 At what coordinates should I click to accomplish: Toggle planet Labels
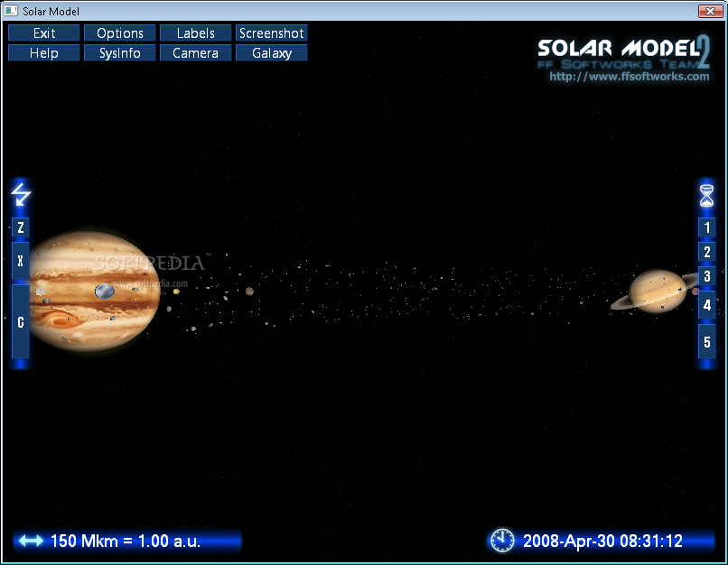(195, 32)
